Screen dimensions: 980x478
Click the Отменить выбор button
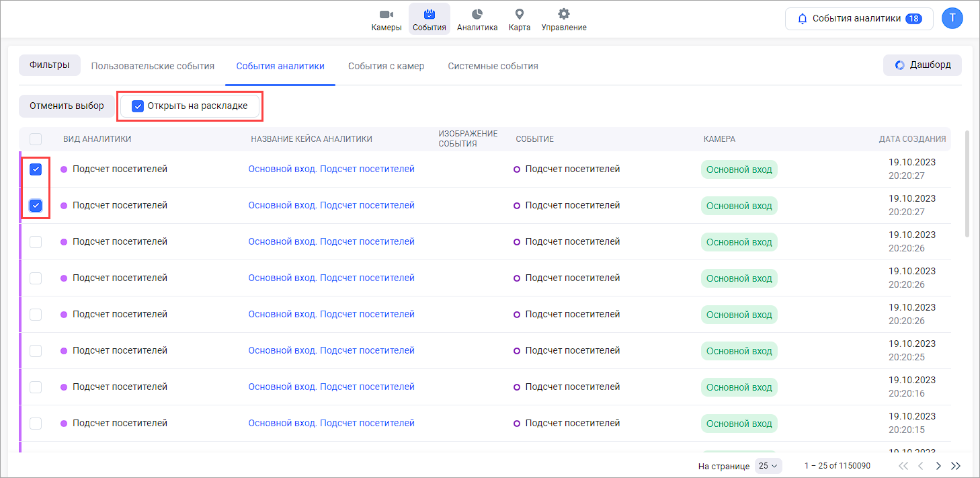click(67, 106)
